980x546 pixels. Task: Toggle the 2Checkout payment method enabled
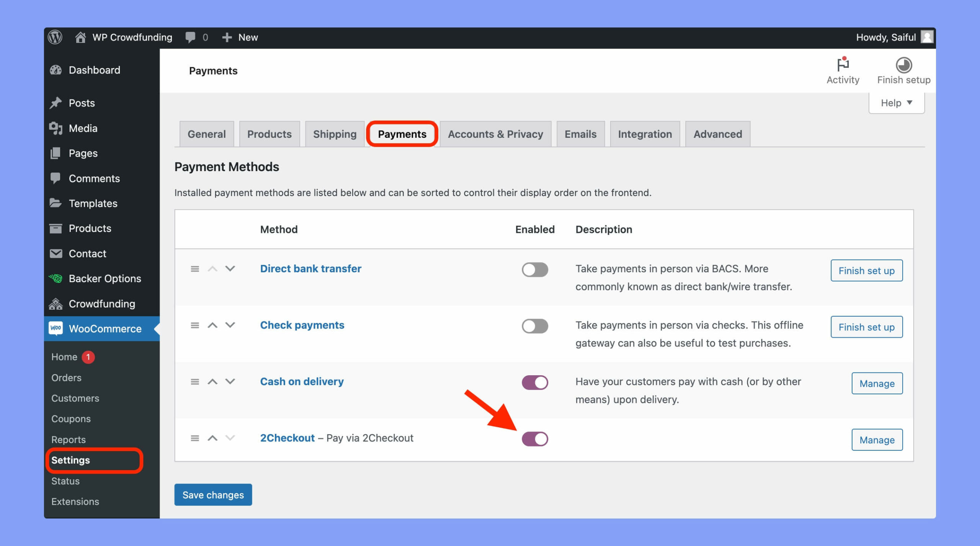[535, 439]
